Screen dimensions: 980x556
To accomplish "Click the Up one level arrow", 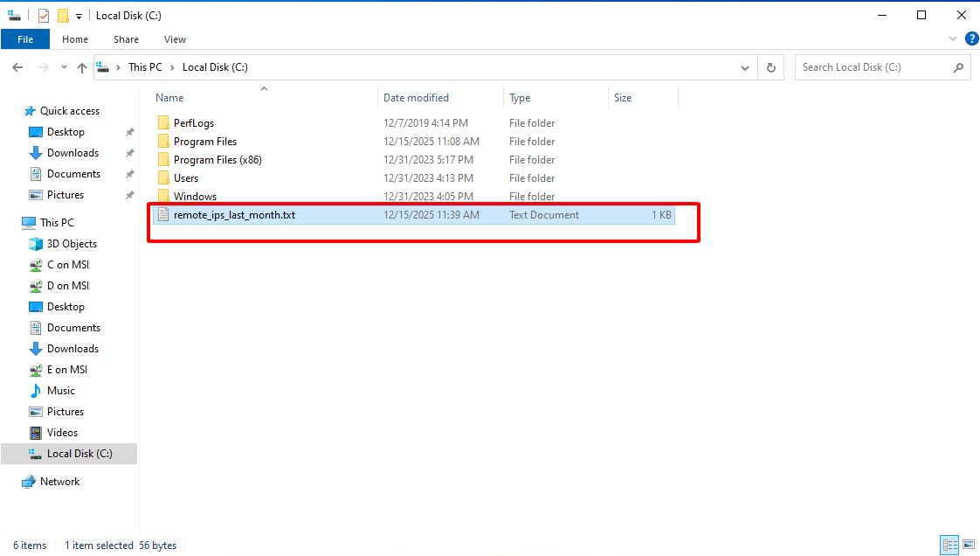I will pos(82,67).
